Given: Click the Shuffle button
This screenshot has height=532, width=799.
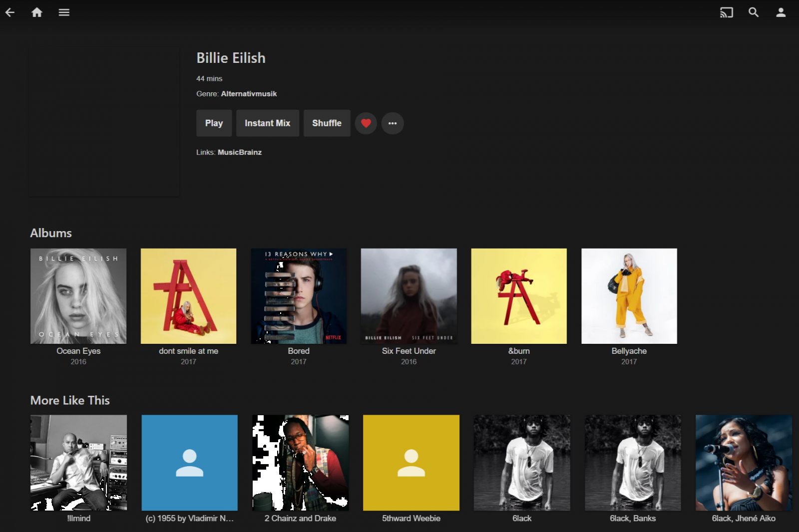Looking at the screenshot, I should (x=327, y=123).
